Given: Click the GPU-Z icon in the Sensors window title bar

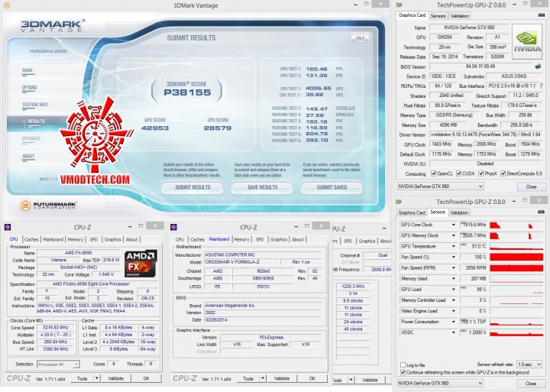Looking at the screenshot, I should pos(399,202).
